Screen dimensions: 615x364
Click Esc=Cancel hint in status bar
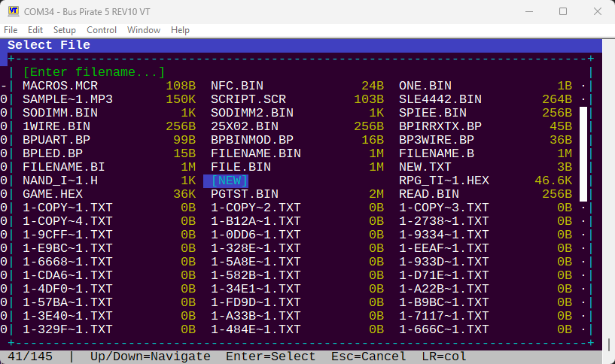[369, 356]
